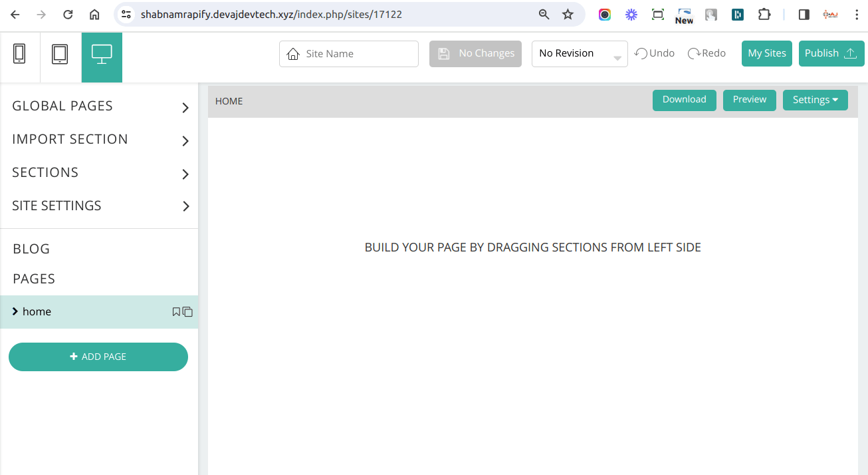Click the Add Page button
868x475 pixels.
coord(98,357)
